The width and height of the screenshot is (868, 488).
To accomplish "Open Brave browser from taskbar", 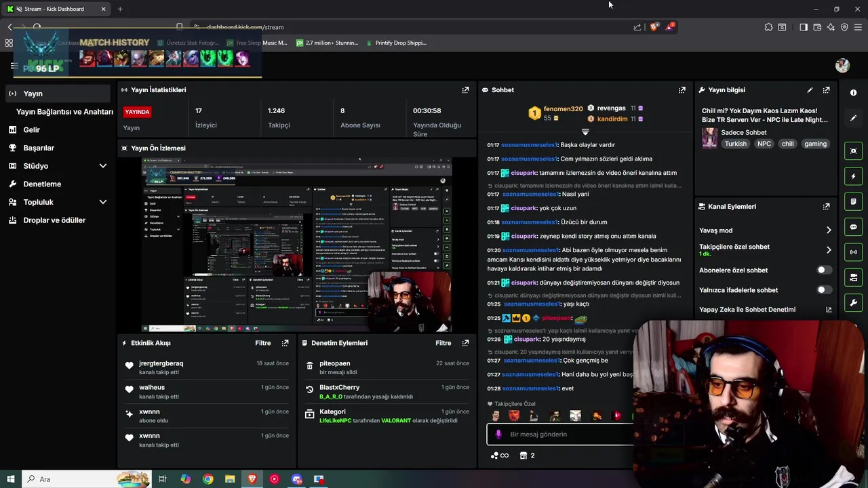I will [x=252, y=479].
